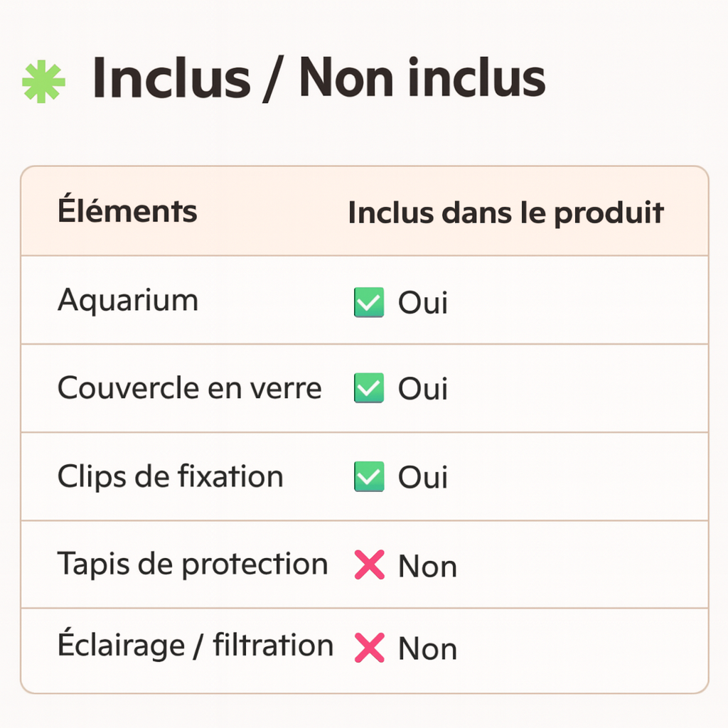Click "Non" in the Éclairage / filtration row
728x728 pixels.
point(427,648)
